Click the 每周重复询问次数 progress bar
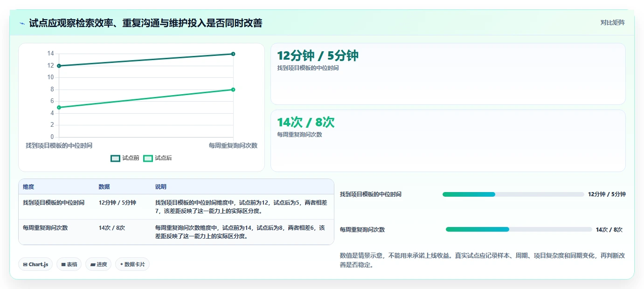This screenshot has height=289, width=644. pyautogui.click(x=519, y=229)
